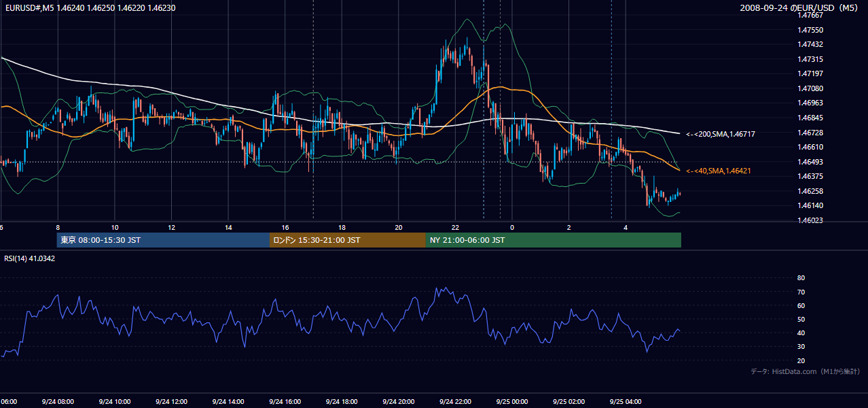868x408 pixels.
Task: Click price scale value 1.46258
Action: pyautogui.click(x=810, y=191)
